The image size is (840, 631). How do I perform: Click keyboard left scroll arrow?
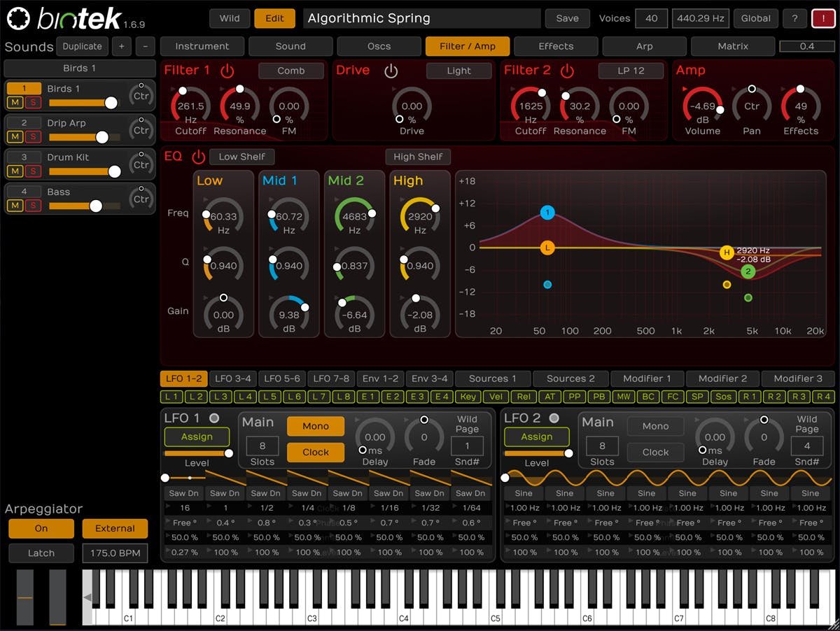pyautogui.click(x=87, y=597)
